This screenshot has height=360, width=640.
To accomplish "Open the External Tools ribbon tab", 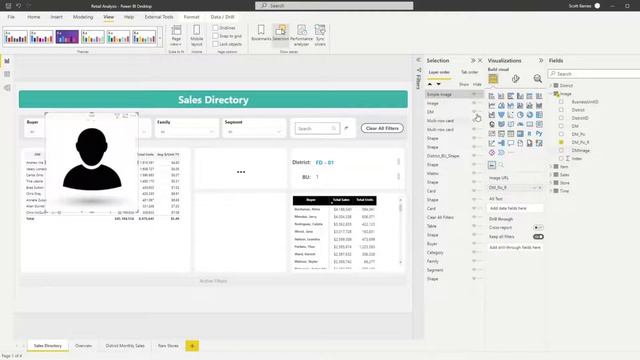I will click(159, 17).
